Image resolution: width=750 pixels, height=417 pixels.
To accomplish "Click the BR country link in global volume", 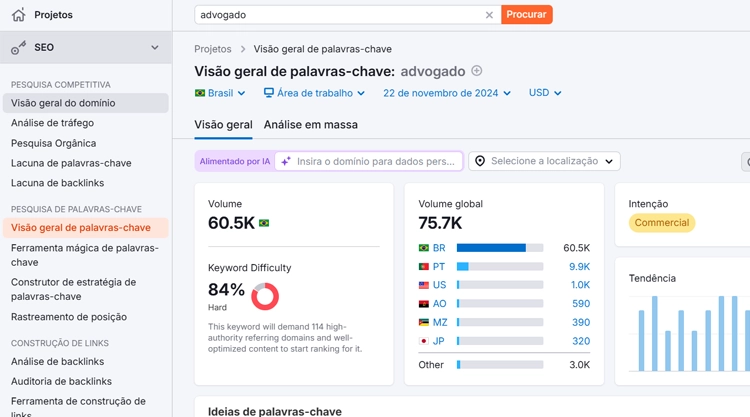I will click(x=439, y=248).
